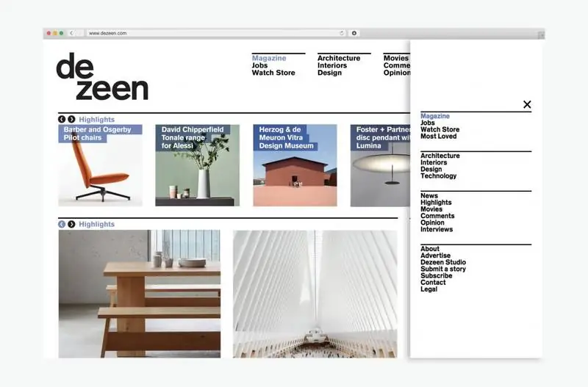Click the www.dezeen.com address field
588x387 pixels.
pos(215,33)
